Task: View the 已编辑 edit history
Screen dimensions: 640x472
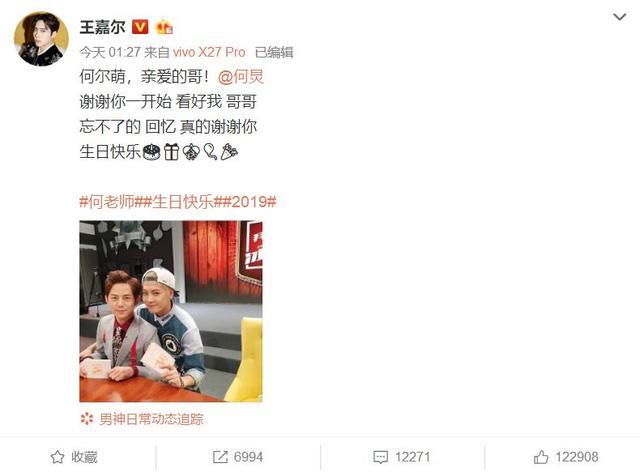Action: tap(274, 52)
